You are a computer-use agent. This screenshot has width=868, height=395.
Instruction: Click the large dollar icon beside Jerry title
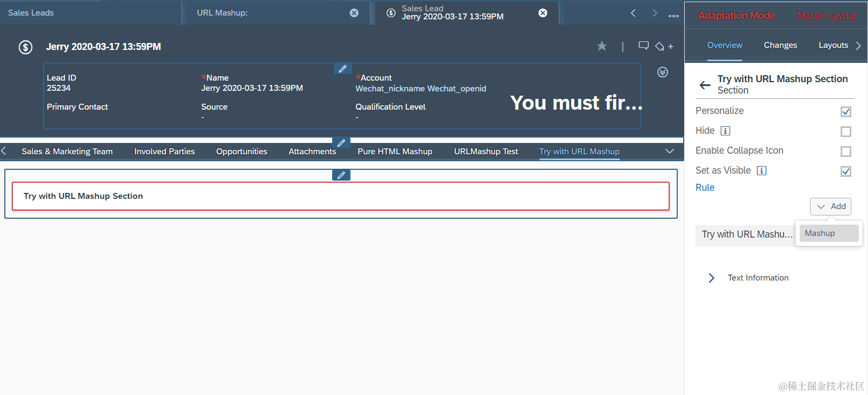(x=25, y=47)
